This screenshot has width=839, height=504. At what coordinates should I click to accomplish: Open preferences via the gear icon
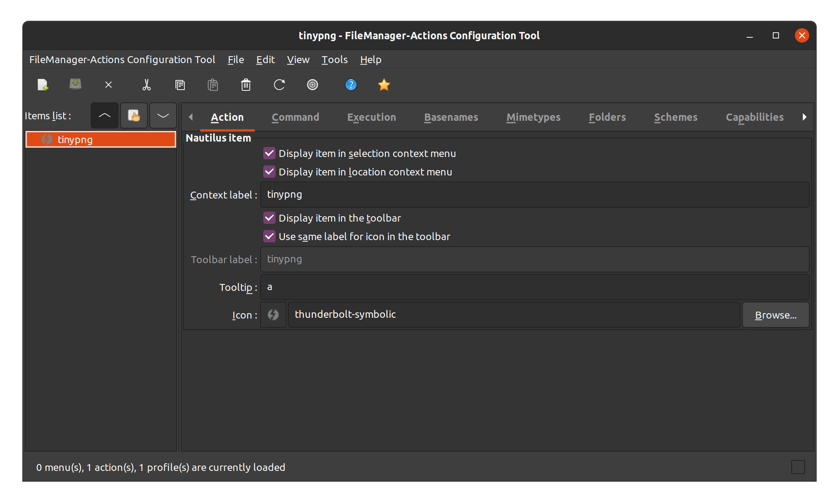[313, 85]
